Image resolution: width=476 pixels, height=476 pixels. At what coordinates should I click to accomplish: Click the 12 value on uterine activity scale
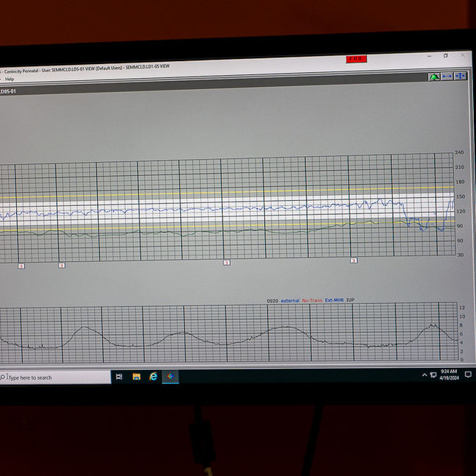(462, 308)
